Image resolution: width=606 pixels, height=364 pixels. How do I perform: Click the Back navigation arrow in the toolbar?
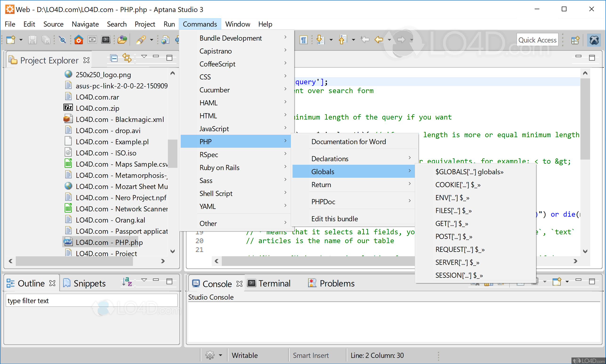pyautogui.click(x=380, y=40)
